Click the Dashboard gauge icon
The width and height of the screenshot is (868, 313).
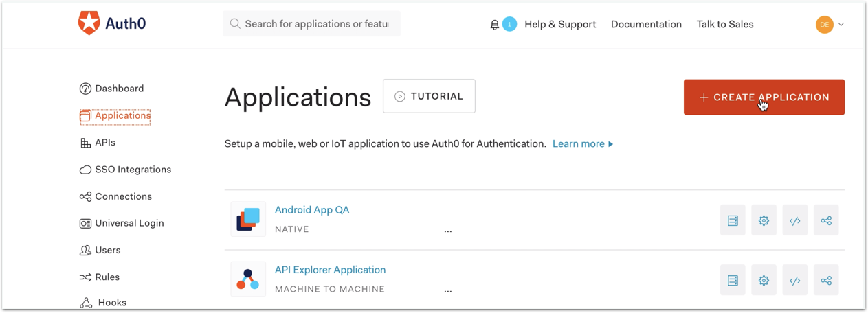click(x=85, y=89)
